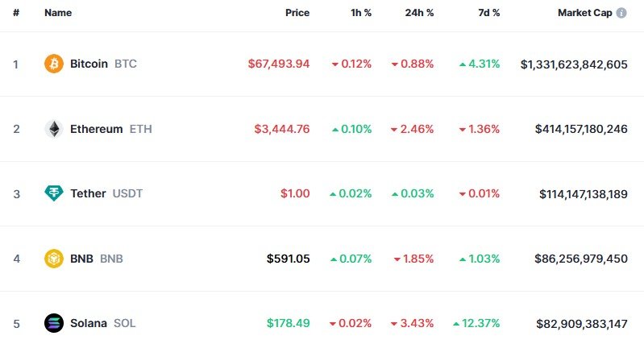This screenshot has height=340, width=644.
Task: Sort by 7d % column header
Action: [x=487, y=14]
